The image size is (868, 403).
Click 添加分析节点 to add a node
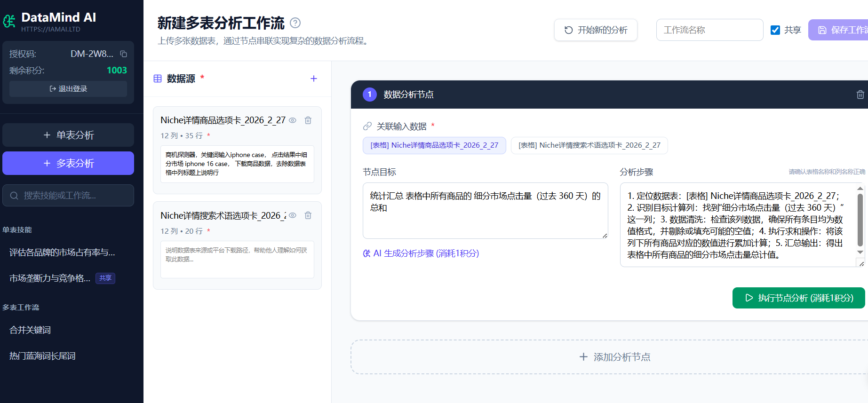614,357
